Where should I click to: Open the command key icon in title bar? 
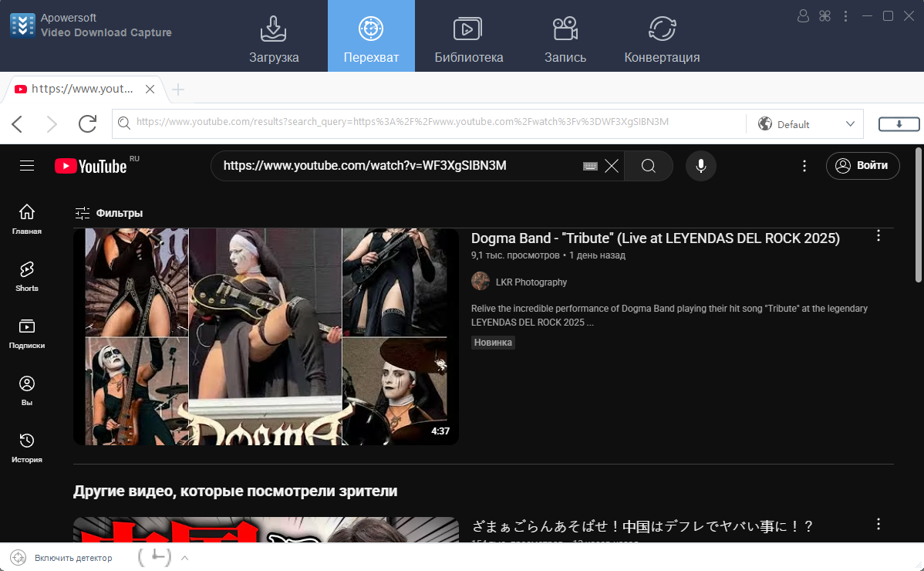click(825, 16)
